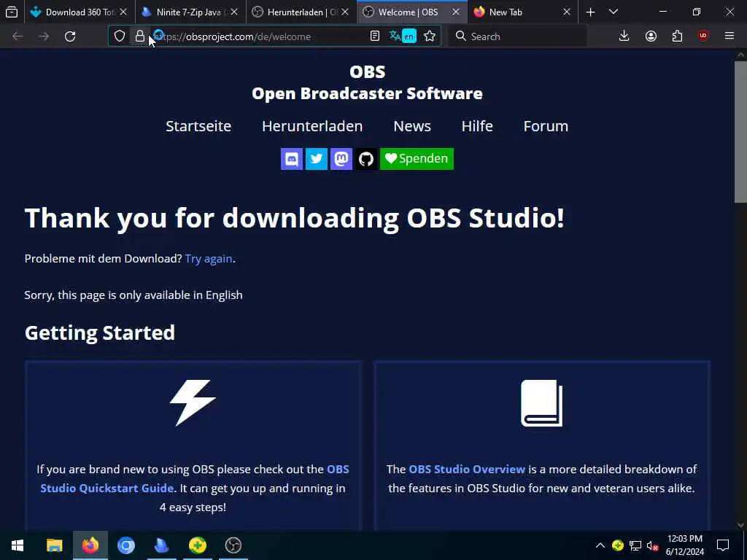Reload the current page

pos(70,36)
